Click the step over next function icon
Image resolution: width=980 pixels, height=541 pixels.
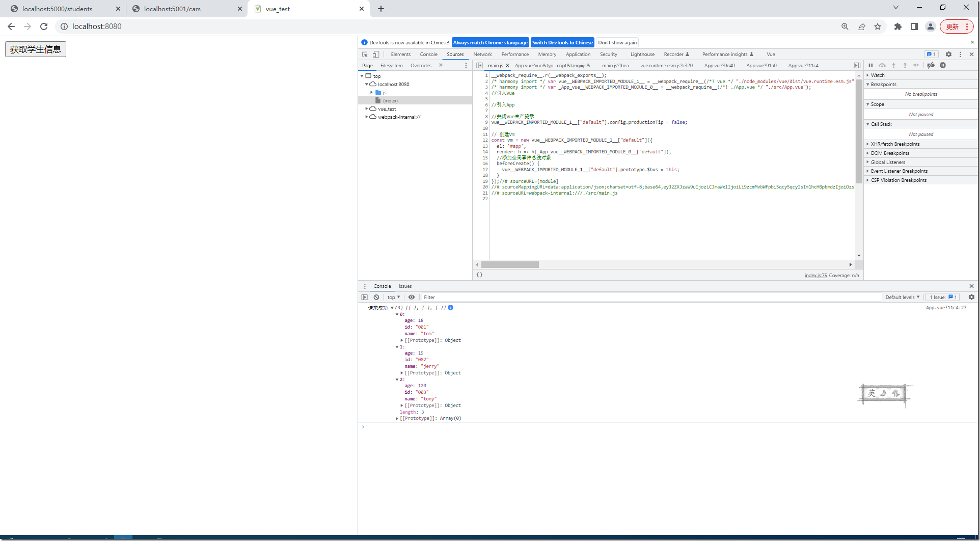882,65
